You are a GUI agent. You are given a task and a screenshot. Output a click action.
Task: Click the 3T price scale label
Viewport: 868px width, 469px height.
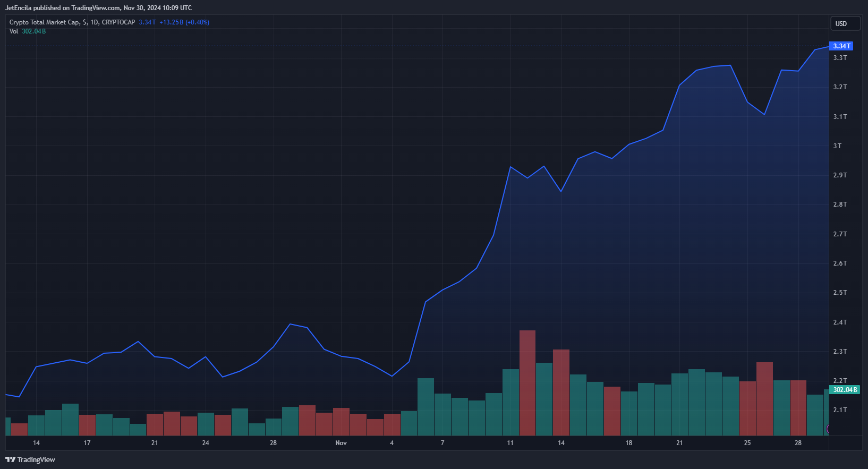[x=837, y=146]
